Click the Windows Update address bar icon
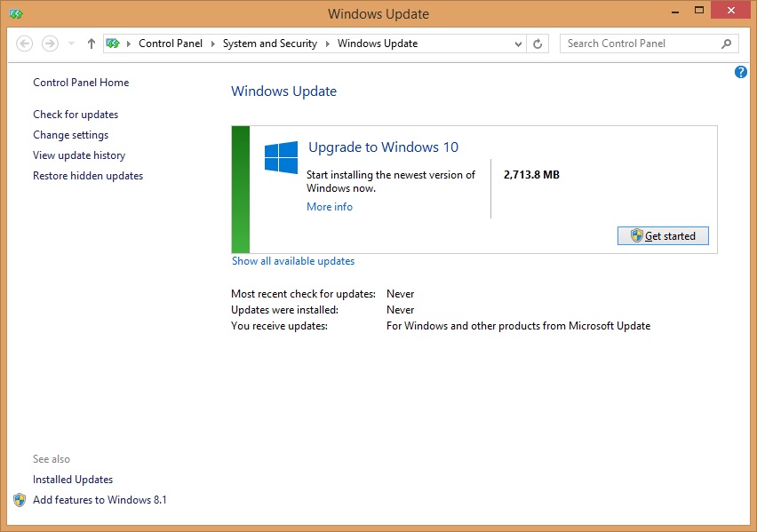 pos(113,44)
